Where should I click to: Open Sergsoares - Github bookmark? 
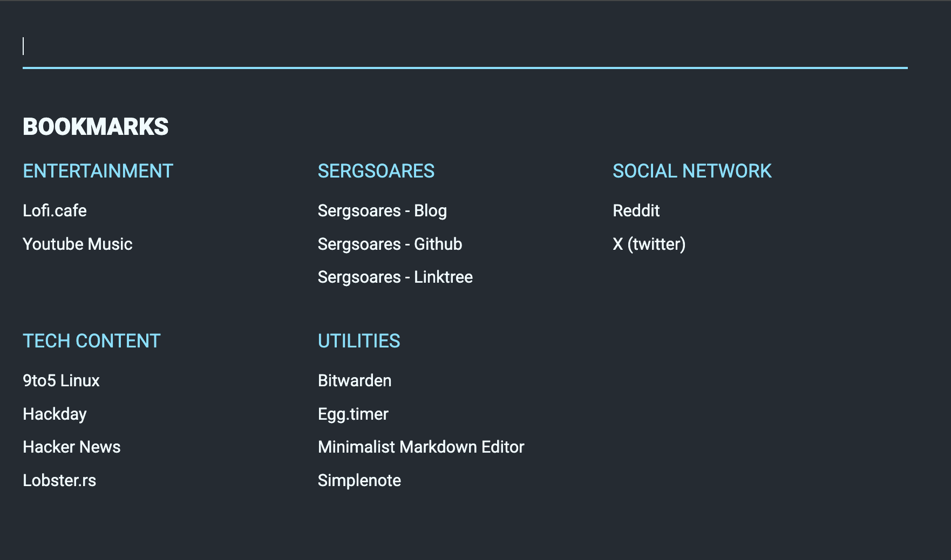390,244
